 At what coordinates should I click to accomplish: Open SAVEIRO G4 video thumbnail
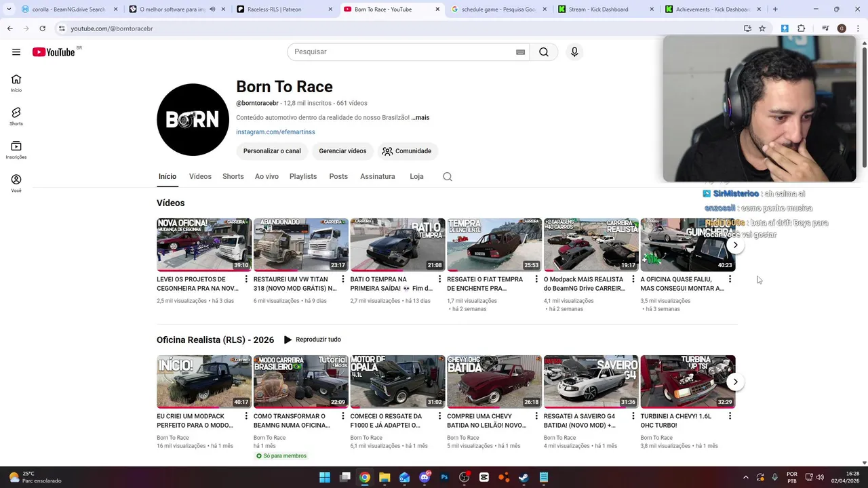(591, 382)
